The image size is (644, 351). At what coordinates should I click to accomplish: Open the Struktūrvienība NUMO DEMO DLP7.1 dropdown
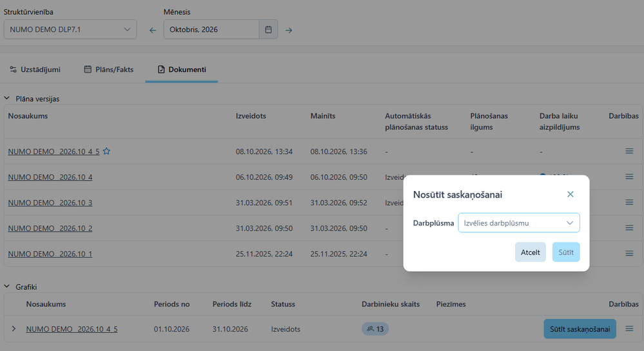[x=70, y=30]
